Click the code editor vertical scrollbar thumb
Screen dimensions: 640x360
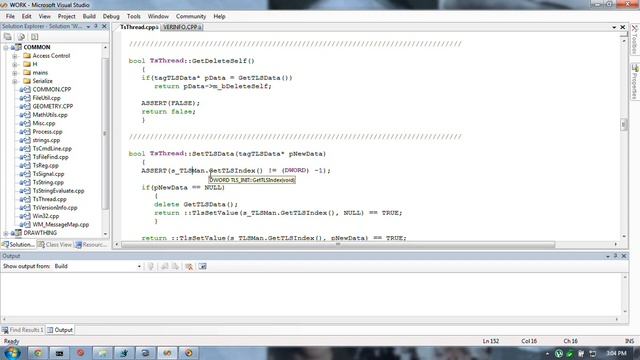pos(624,124)
